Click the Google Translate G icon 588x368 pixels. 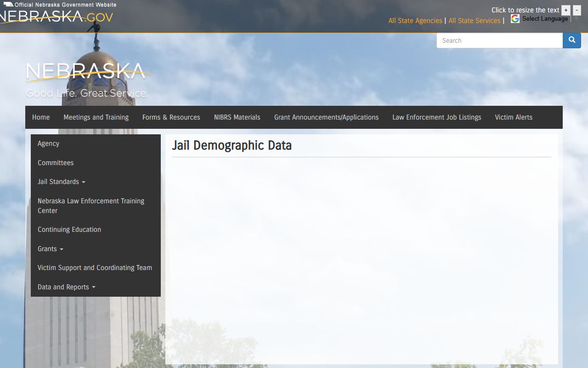[x=515, y=19]
